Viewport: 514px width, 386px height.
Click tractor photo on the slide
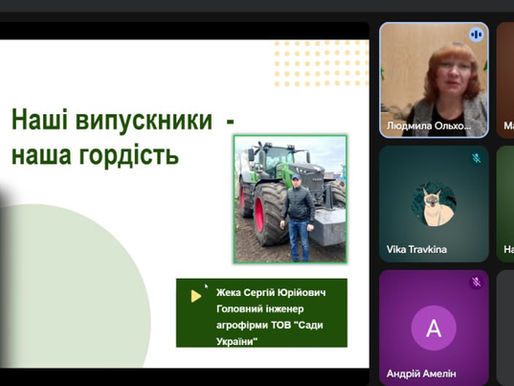(x=290, y=199)
